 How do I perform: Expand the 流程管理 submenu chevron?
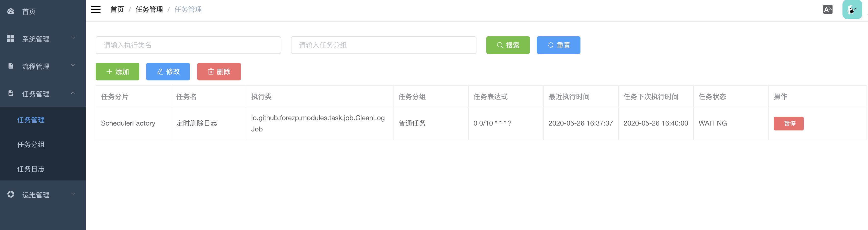click(73, 65)
